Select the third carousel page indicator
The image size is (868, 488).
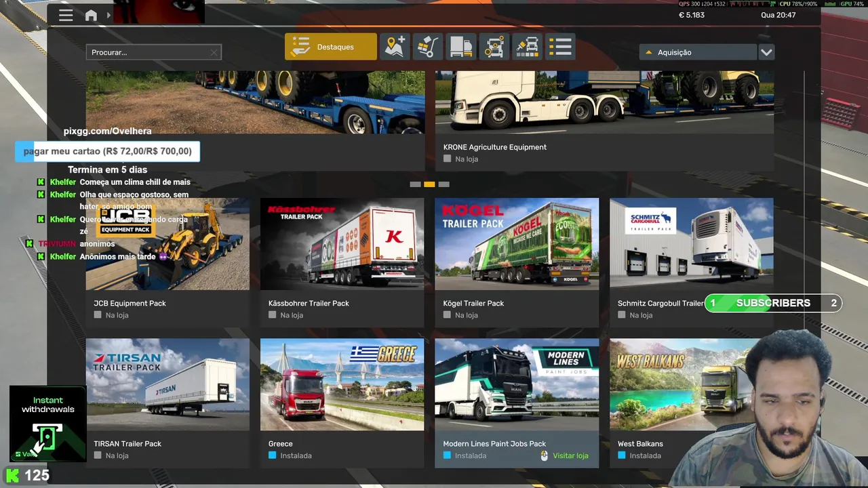[x=443, y=184]
